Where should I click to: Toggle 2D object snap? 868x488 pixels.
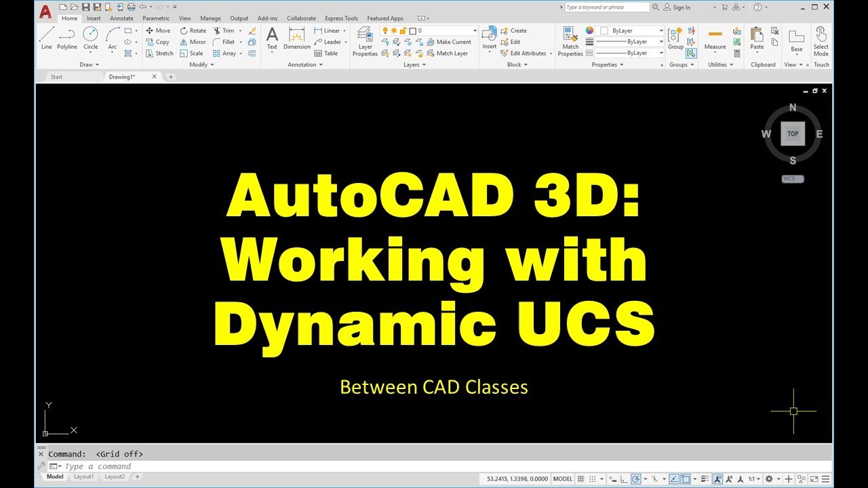point(685,478)
